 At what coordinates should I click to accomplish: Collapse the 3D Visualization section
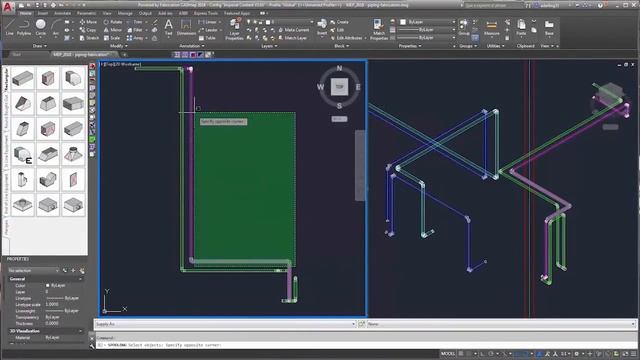click(x=80, y=331)
